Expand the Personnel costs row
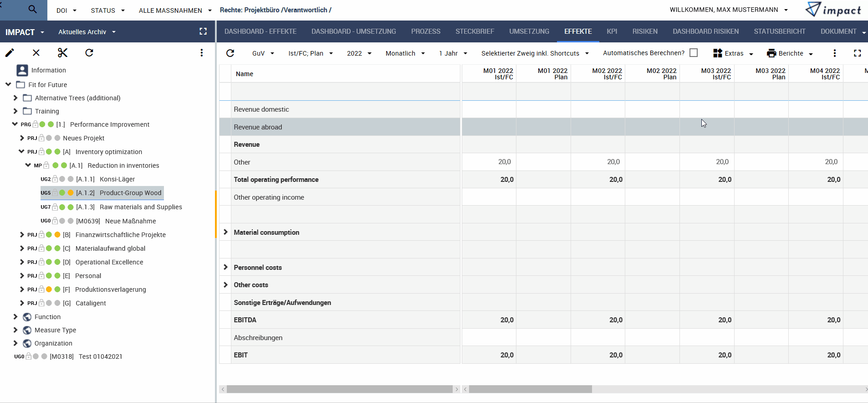868x403 pixels. click(x=225, y=267)
